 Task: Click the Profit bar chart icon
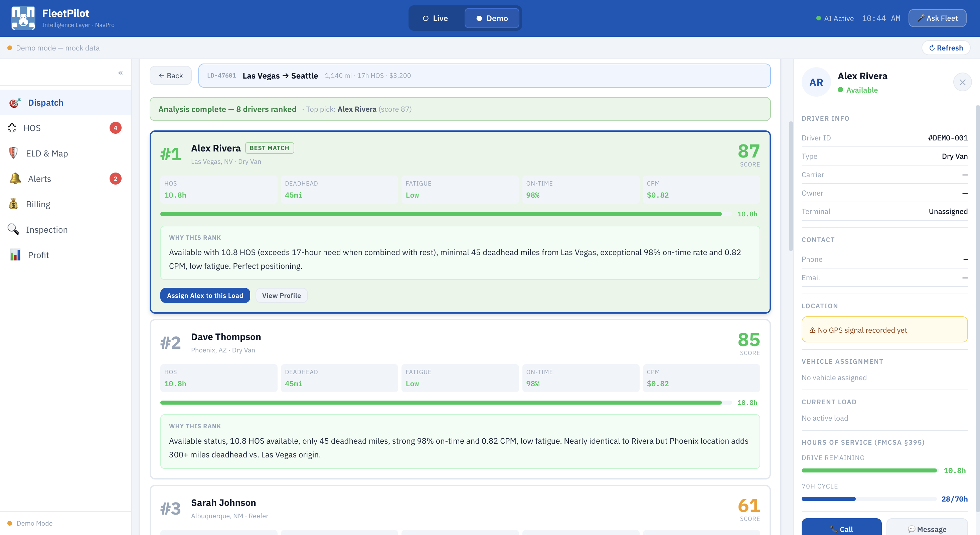point(15,255)
